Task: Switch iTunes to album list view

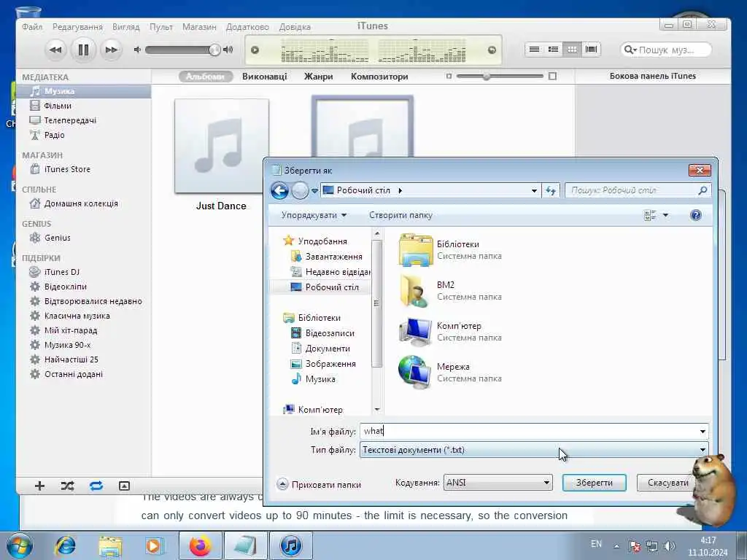Action: click(x=553, y=50)
